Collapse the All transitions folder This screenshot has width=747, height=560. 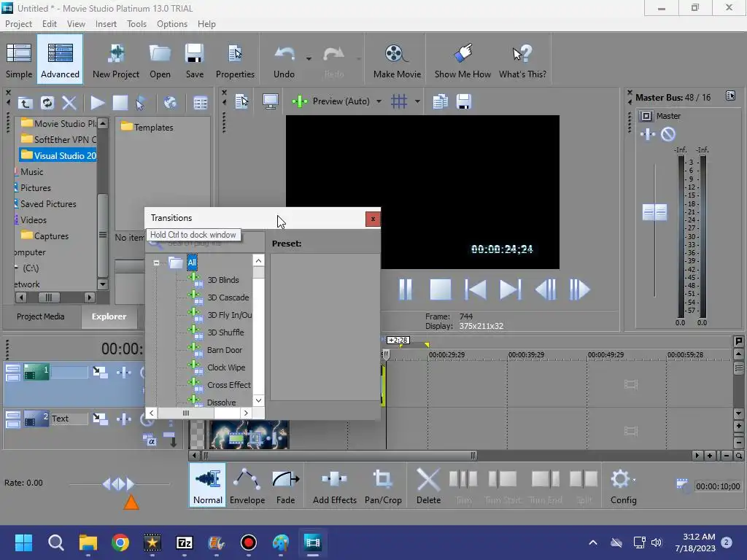click(156, 262)
